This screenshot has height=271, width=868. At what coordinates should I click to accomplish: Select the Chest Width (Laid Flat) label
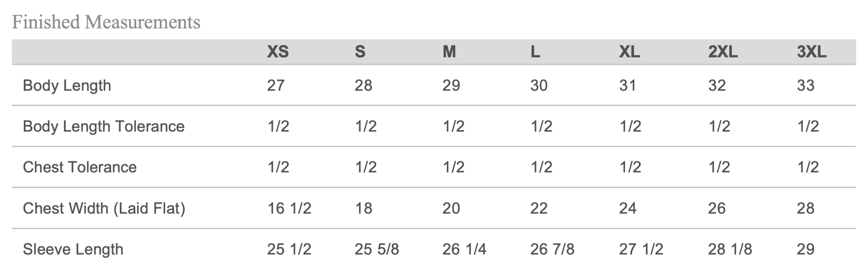pos(104,208)
